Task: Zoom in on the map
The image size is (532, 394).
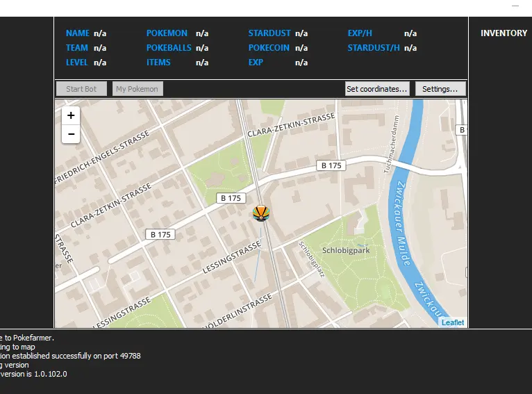Action: tap(71, 116)
